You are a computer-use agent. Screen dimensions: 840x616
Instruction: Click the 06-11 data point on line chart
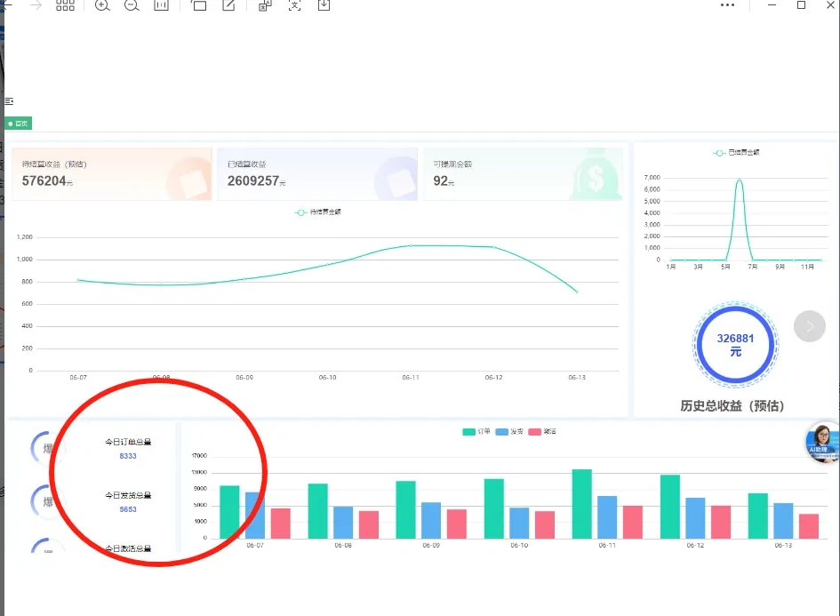[x=411, y=246]
